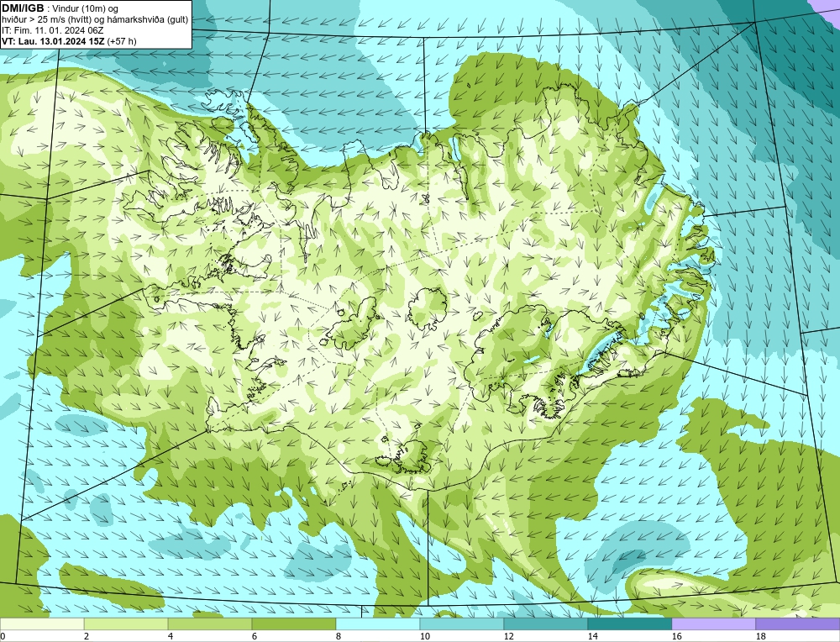Click the 'hviður > 25 m/s (hvítt)' line
Image resolution: width=840 pixels, height=642 pixels.
pos(96,20)
